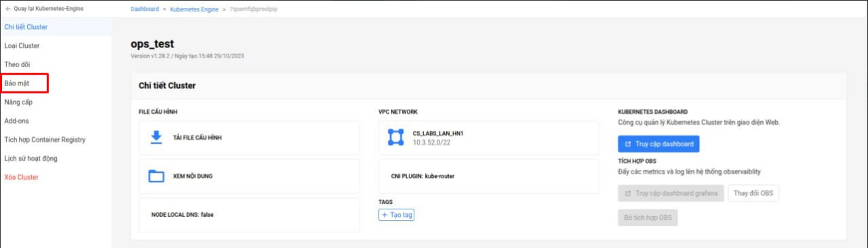Click the VPC network icon beside CS_LABS_LAN_HN1

395,138
